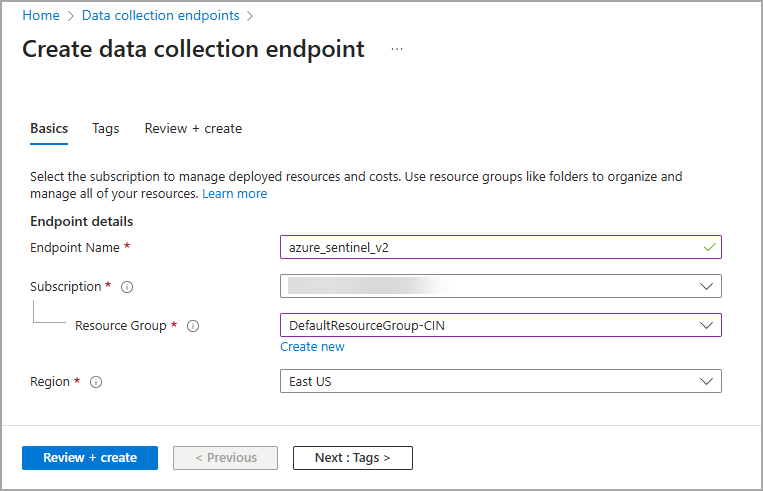Open the Learn more link
Viewport: 763px width, 491px height.
tap(234, 193)
